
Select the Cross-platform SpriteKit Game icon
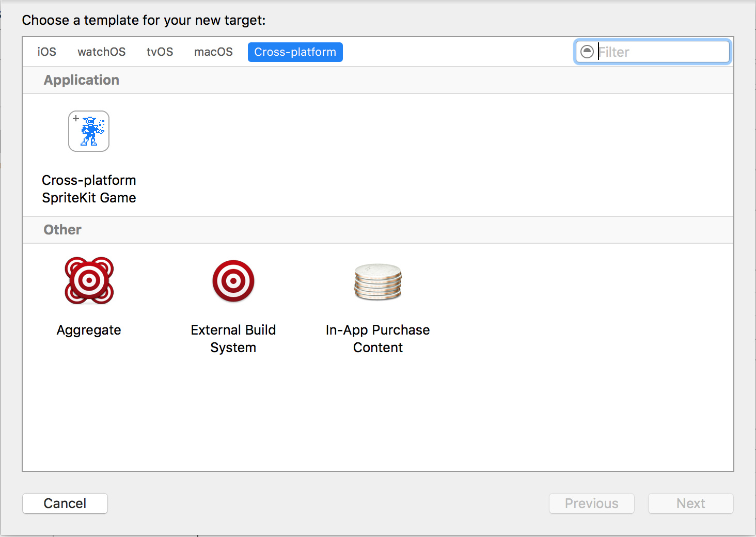click(x=89, y=131)
